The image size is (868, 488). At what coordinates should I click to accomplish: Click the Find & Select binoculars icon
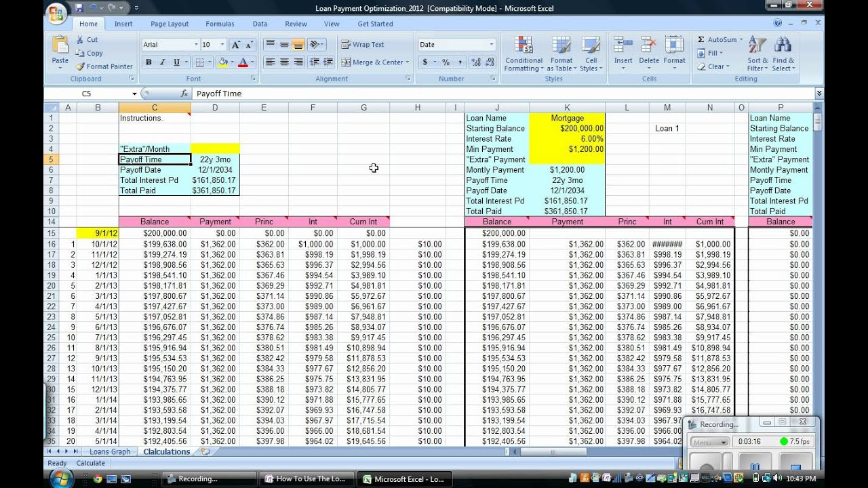(x=783, y=54)
